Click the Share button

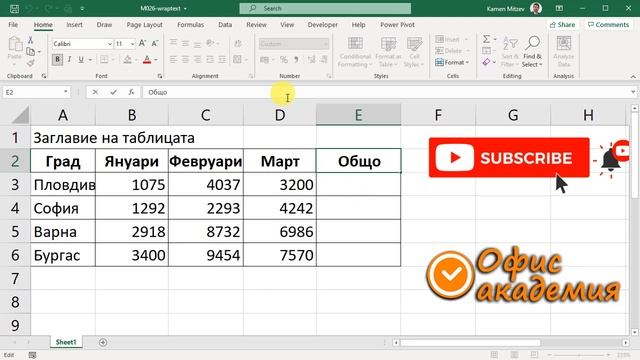(562, 25)
